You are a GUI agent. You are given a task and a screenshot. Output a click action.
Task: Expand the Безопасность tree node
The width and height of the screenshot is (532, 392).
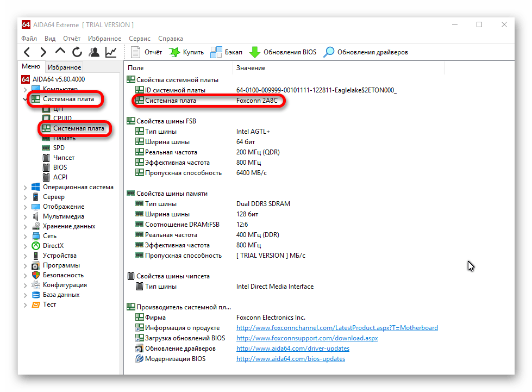click(x=25, y=275)
